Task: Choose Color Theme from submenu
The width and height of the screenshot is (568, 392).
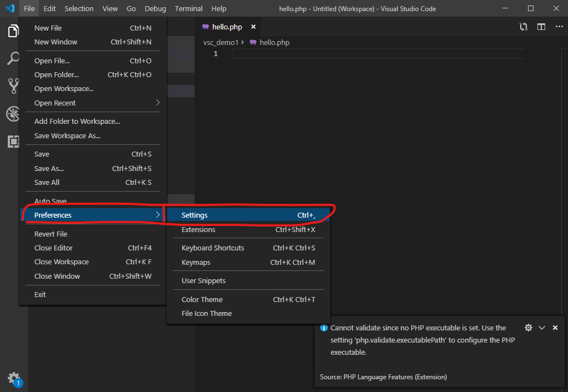Action: 248,299
